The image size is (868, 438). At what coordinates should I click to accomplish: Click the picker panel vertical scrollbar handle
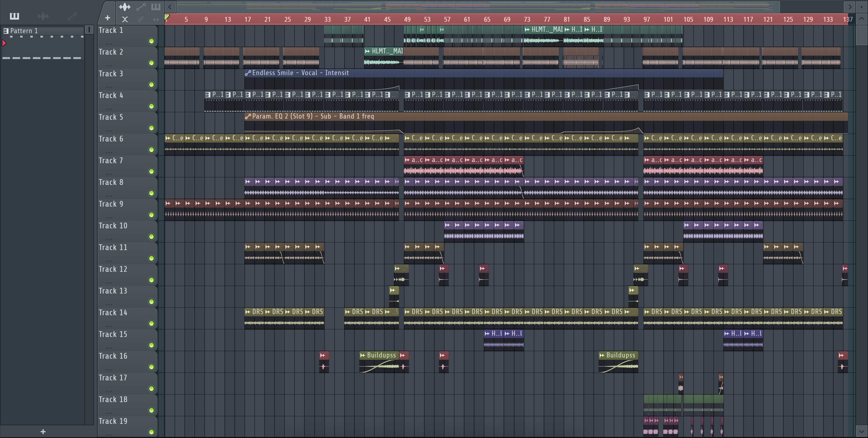(89, 30)
